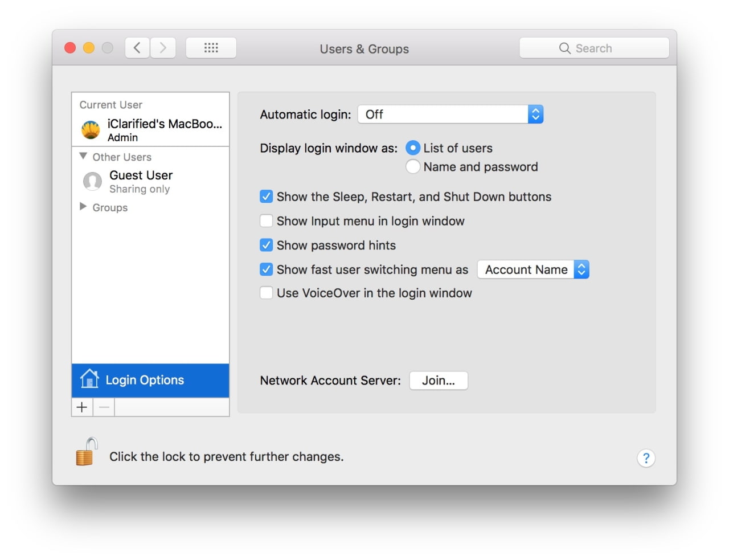
Task: Expand the Groups disclosure triangle
Action: (83, 207)
